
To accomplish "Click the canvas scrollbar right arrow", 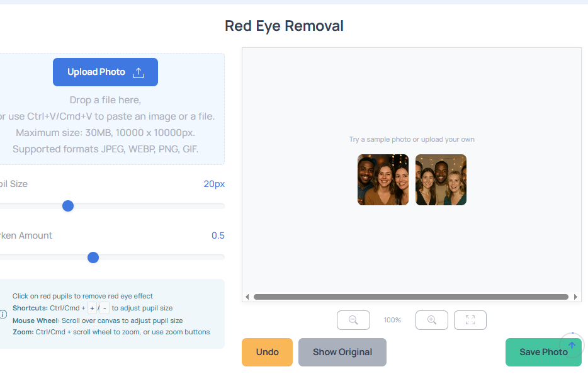I will click(x=575, y=297).
